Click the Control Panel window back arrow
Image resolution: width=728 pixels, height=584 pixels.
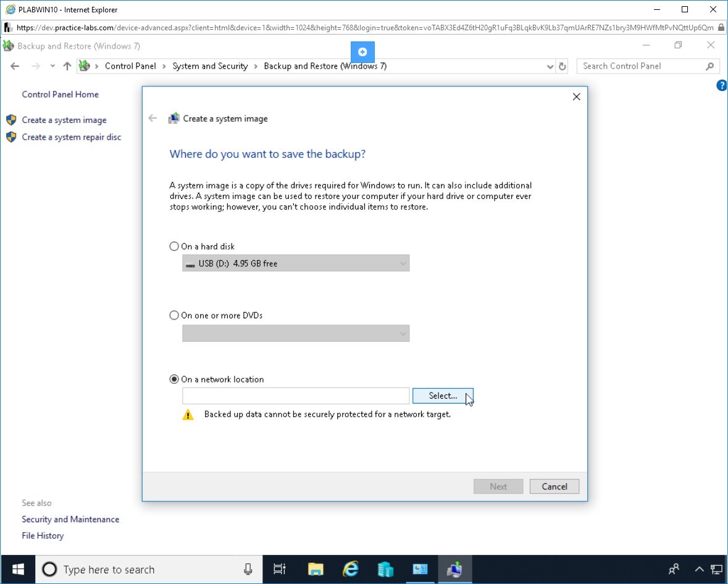tap(15, 66)
